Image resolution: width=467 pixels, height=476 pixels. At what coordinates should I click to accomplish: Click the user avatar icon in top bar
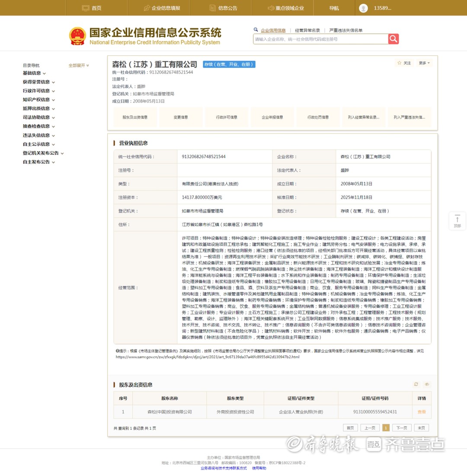coord(363,8)
